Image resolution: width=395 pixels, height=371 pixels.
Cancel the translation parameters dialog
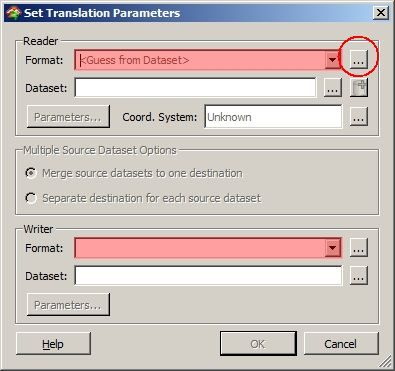click(341, 344)
